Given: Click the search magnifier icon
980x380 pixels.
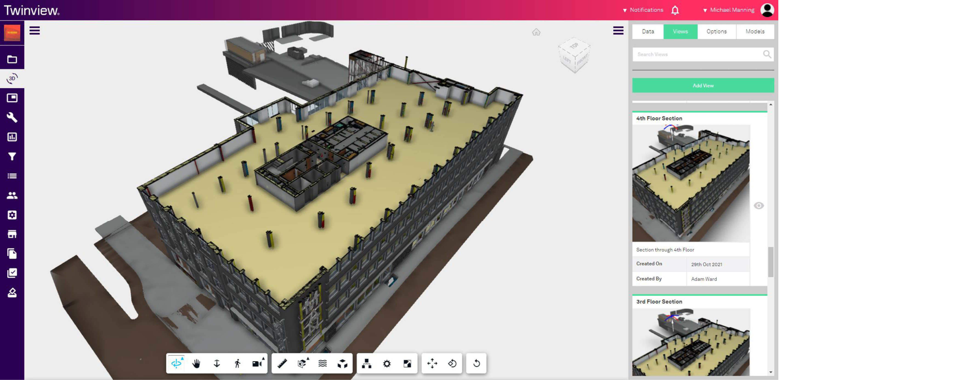Looking at the screenshot, I should pyautogui.click(x=767, y=54).
